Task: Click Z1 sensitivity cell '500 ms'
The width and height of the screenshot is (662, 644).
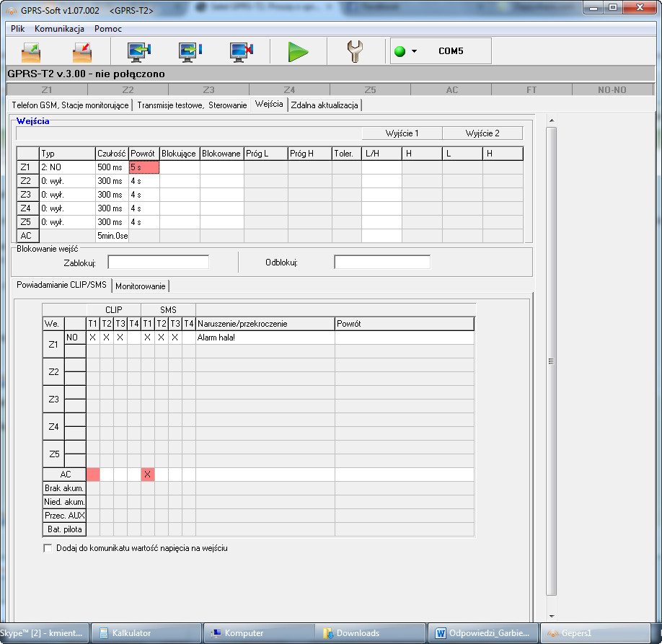Action: 112,167
